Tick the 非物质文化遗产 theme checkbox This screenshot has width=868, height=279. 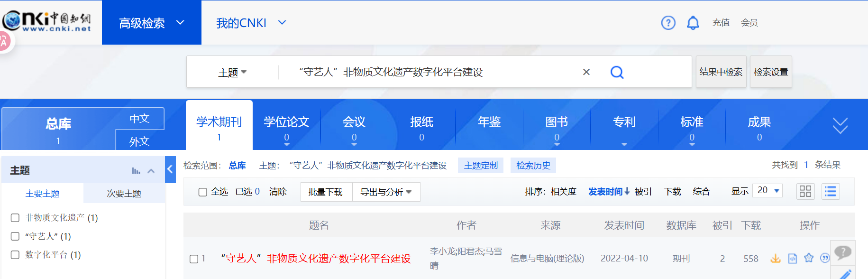pos(15,218)
